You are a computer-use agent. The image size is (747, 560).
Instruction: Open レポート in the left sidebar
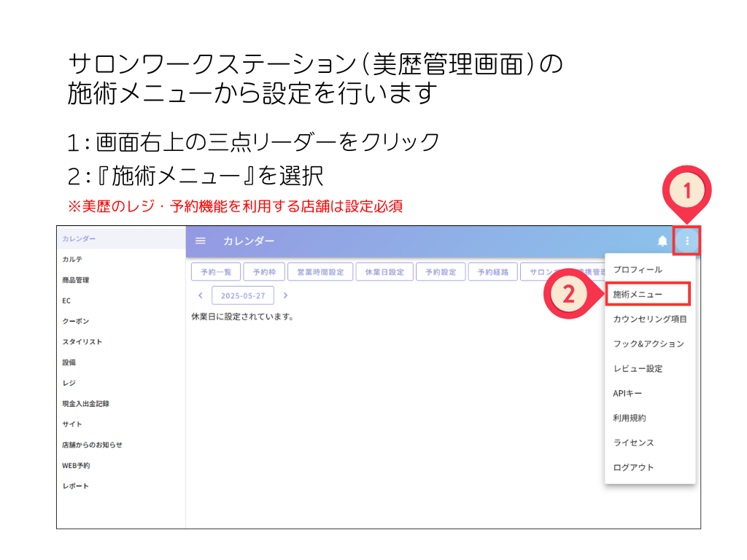(x=121, y=486)
